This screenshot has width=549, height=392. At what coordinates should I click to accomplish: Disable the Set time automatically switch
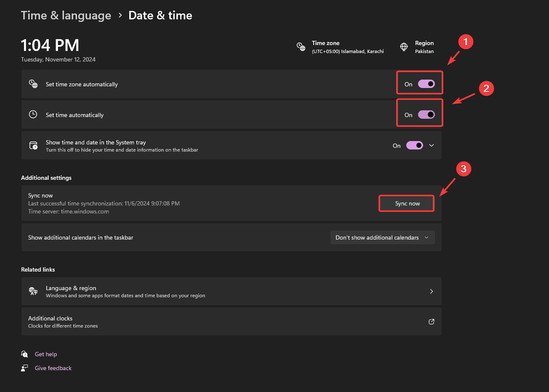[426, 115]
